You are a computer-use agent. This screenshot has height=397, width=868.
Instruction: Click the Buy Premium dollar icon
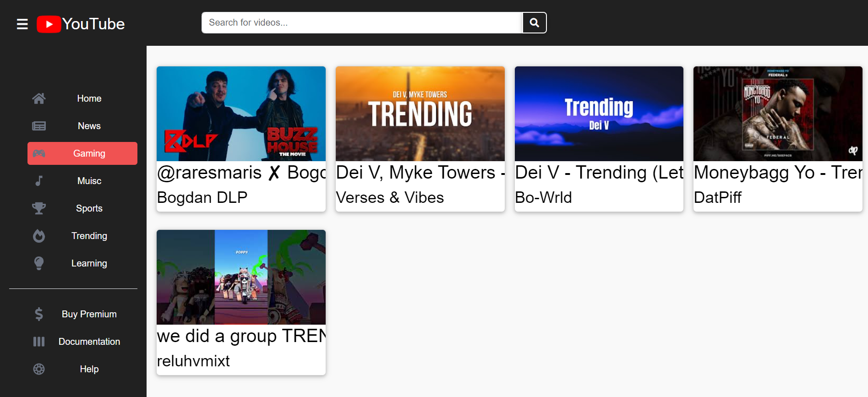click(x=39, y=314)
